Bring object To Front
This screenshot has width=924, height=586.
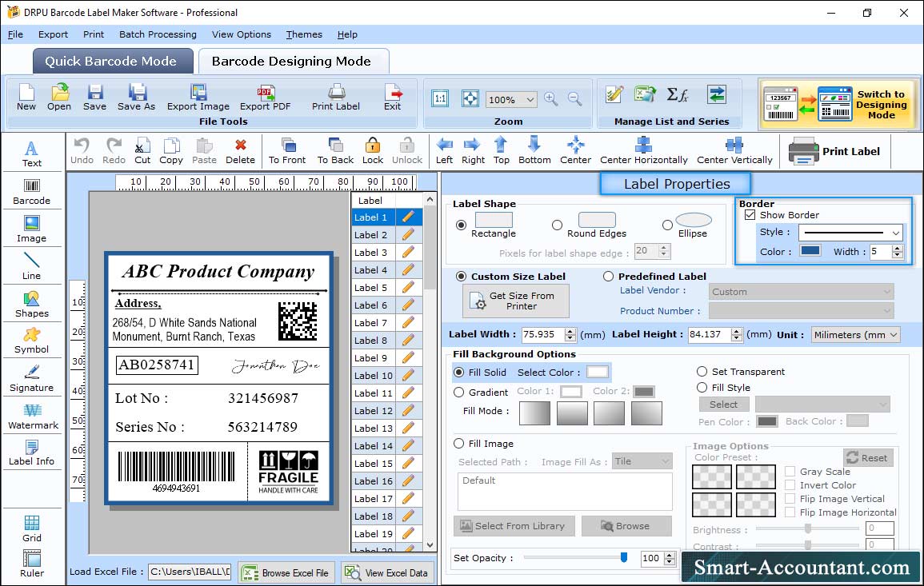point(287,151)
